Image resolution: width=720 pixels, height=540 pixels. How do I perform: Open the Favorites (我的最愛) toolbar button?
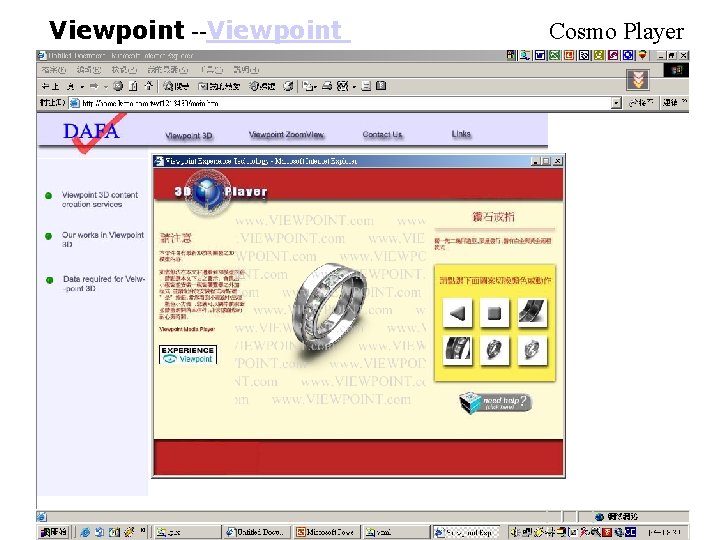pyautogui.click(x=219, y=86)
